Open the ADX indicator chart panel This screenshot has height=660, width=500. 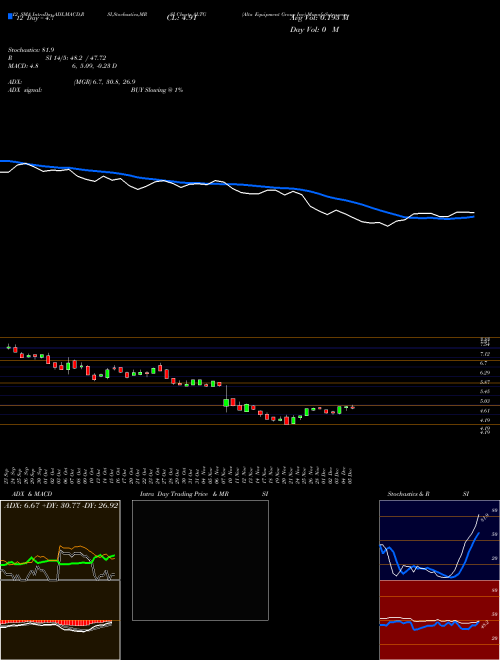60,540
